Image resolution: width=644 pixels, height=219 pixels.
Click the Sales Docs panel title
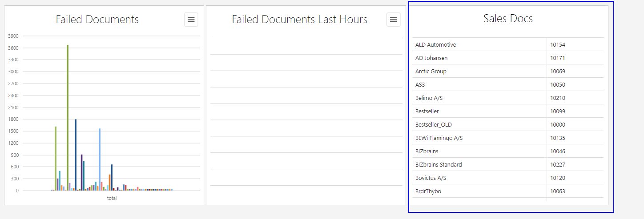click(x=508, y=19)
